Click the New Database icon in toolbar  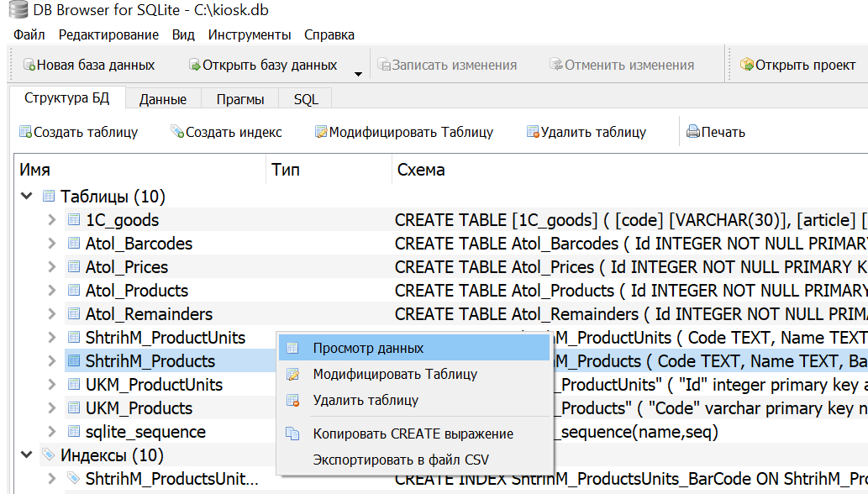[29, 65]
